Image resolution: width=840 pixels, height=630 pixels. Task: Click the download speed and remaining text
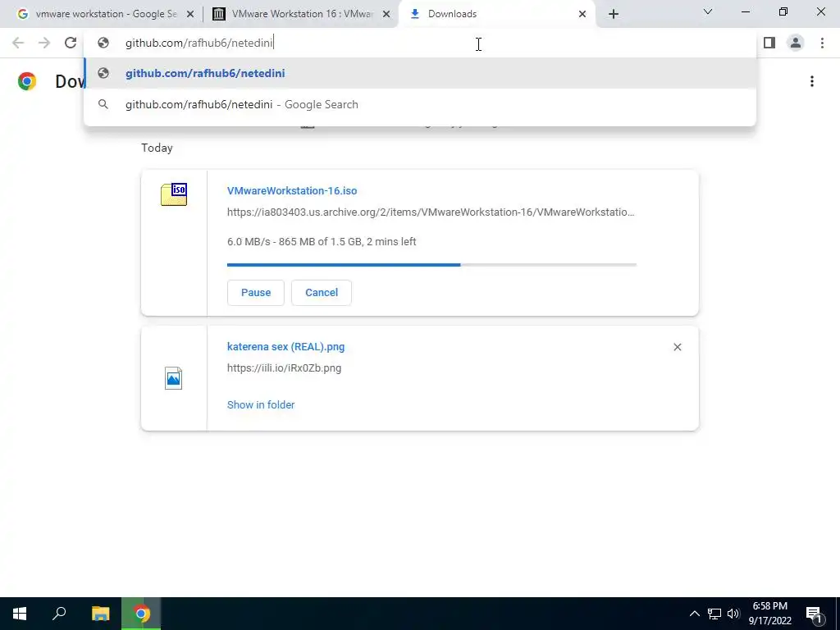tap(322, 242)
